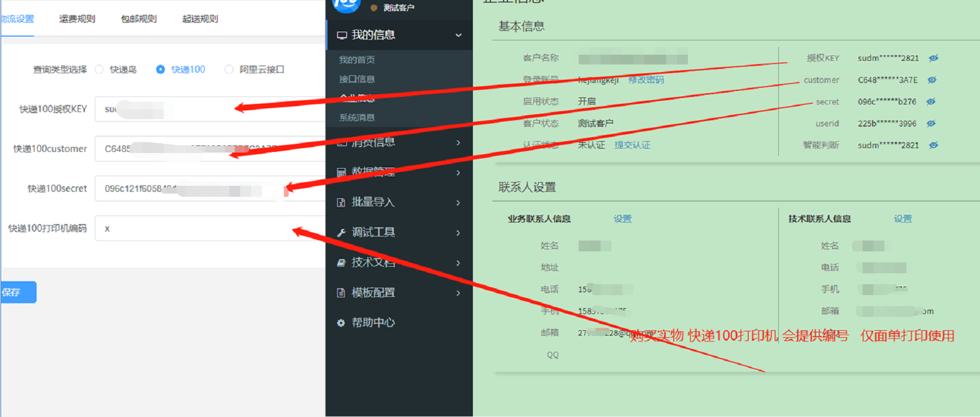Expand the 数据管理 menu arrow
Screen dimensions: 980x417
pyautogui.click(x=459, y=173)
